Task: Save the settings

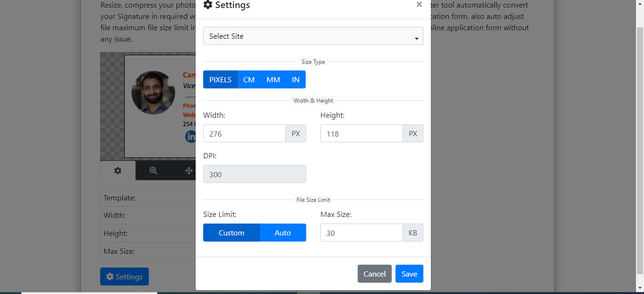Action: pos(409,274)
